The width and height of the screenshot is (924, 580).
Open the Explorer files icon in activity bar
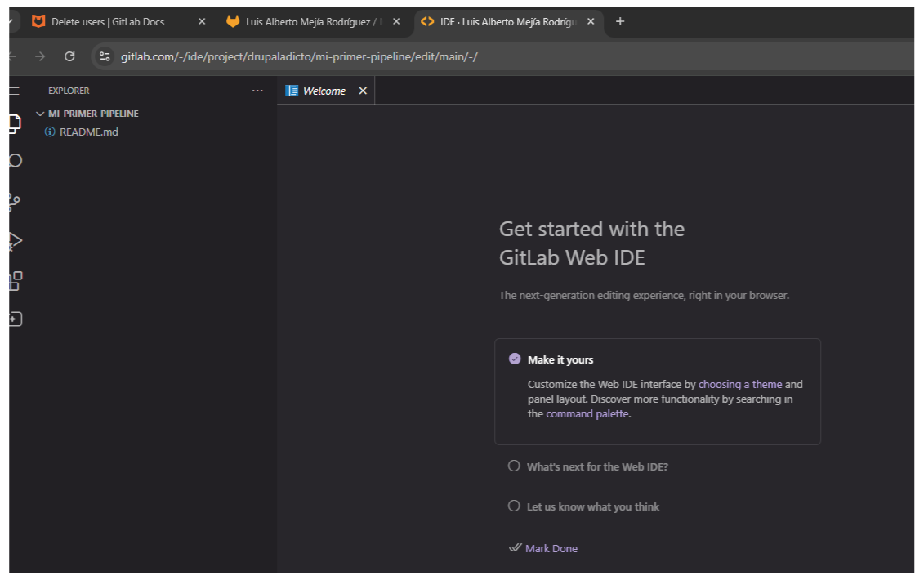pos(14,123)
